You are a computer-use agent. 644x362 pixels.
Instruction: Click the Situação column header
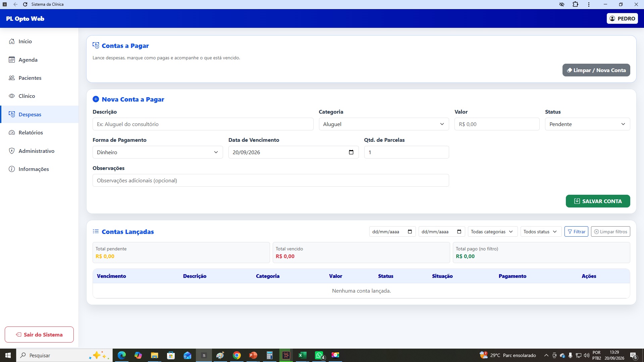coord(442,276)
